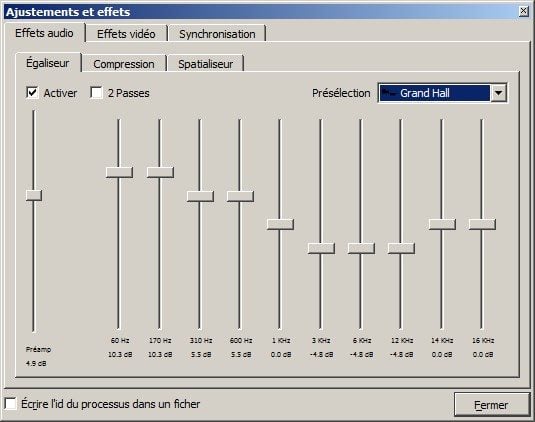Screen dimensions: 535x422
Task: Click the 310 Hz band slider handle
Action: click(200, 197)
